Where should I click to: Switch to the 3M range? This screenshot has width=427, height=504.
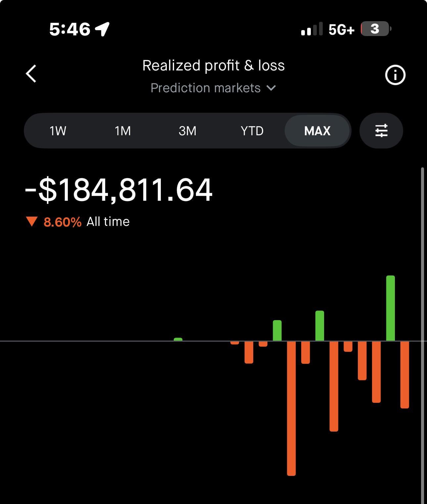pyautogui.click(x=187, y=131)
